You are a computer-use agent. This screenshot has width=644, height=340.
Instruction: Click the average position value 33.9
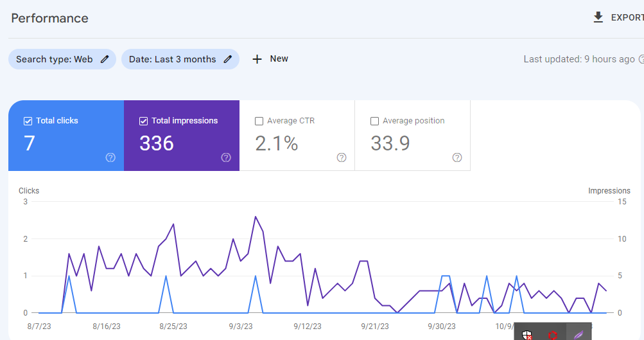390,143
